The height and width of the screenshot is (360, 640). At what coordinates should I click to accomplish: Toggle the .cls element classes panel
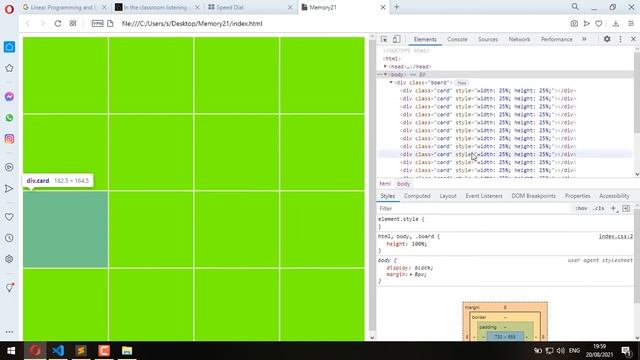tap(598, 209)
